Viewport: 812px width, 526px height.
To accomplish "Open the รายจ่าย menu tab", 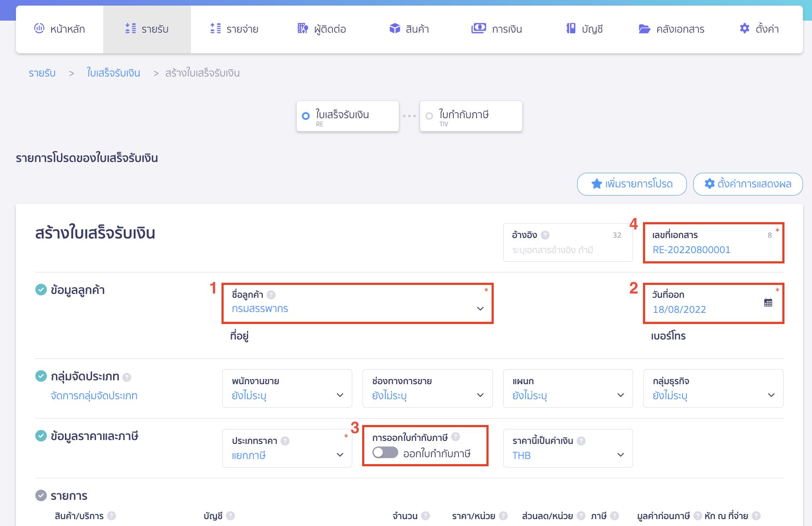I will [x=234, y=29].
